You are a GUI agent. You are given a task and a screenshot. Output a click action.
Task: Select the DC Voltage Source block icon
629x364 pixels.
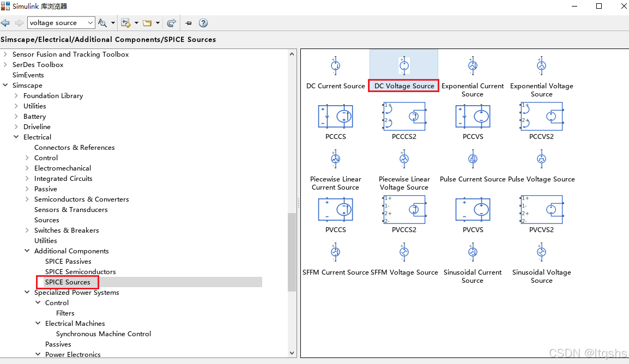[x=404, y=66]
